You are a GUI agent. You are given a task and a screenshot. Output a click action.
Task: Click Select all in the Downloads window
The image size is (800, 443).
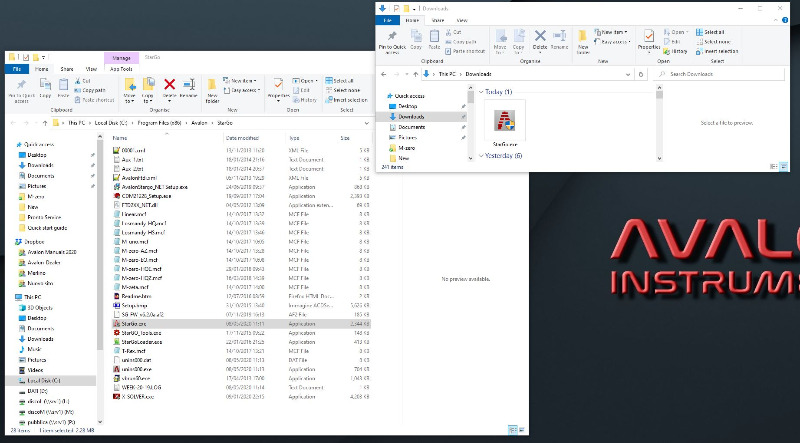pyautogui.click(x=710, y=32)
